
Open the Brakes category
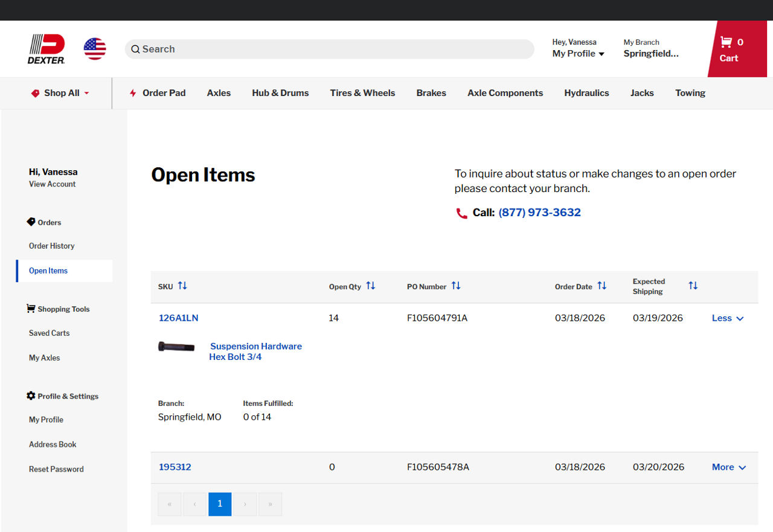pos(431,93)
